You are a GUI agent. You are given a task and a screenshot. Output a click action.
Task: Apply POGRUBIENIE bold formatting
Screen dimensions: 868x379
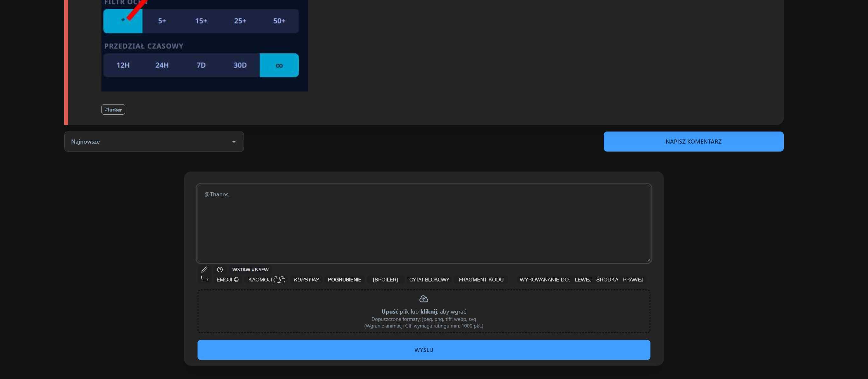(x=344, y=280)
